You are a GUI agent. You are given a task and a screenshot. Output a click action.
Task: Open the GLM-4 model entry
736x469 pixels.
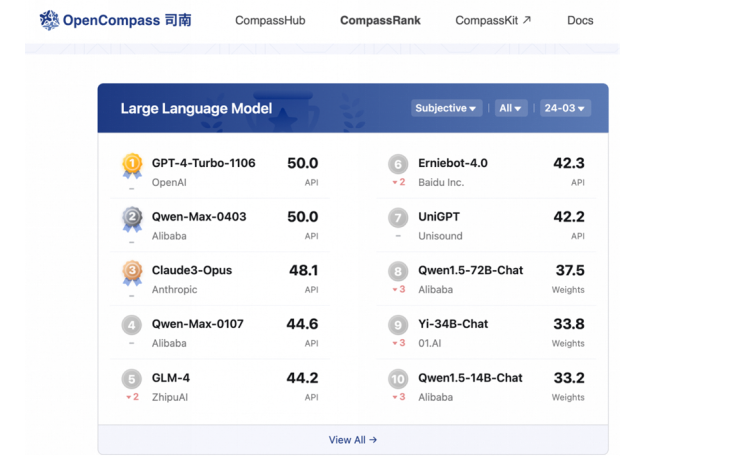coord(171,378)
